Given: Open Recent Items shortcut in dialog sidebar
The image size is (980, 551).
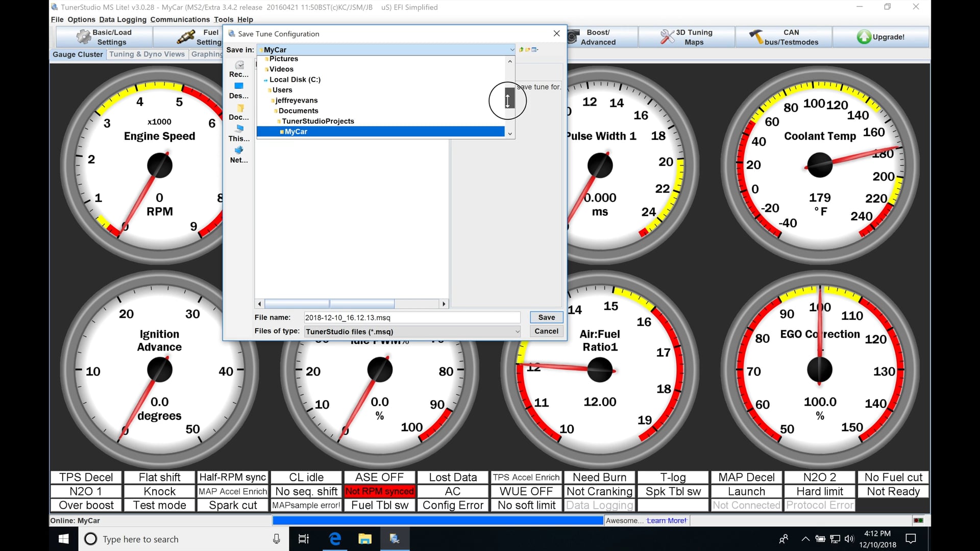Looking at the screenshot, I should 239,69.
